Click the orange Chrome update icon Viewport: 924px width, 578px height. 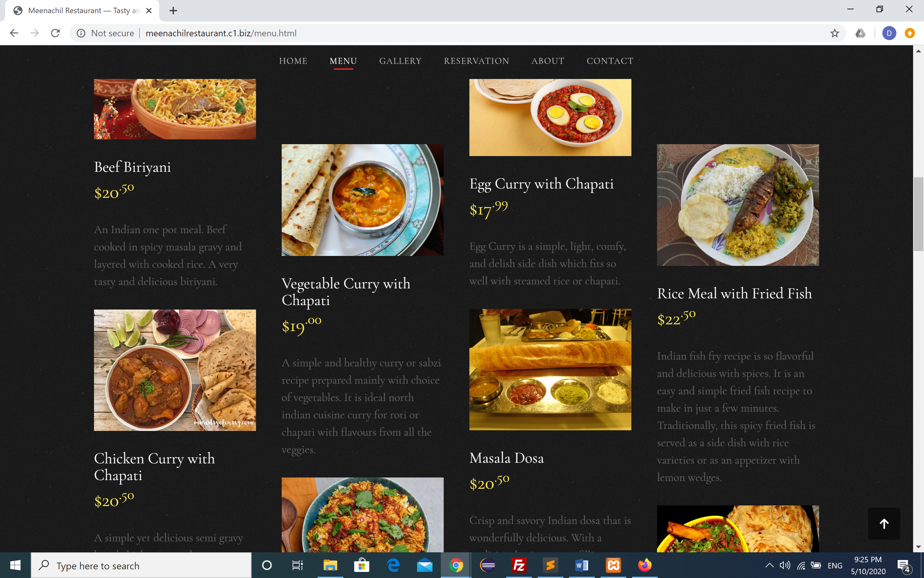click(x=910, y=33)
